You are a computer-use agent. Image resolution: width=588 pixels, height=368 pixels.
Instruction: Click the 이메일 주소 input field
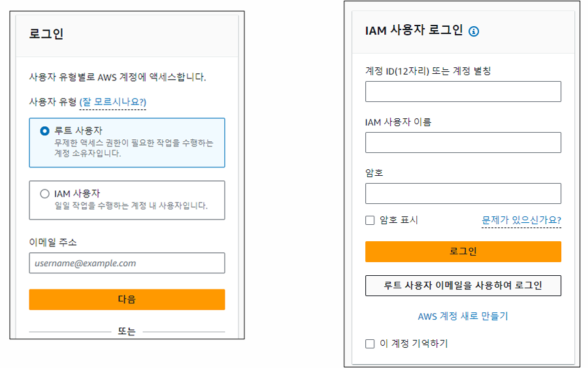[x=127, y=263]
